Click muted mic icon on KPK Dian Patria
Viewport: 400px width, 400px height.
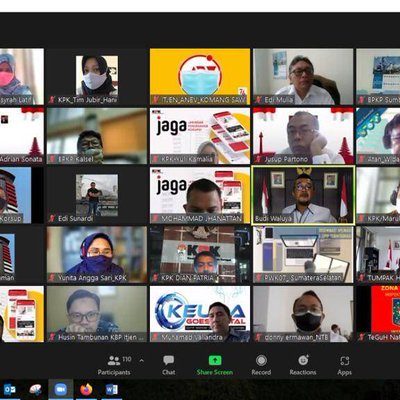(x=155, y=278)
